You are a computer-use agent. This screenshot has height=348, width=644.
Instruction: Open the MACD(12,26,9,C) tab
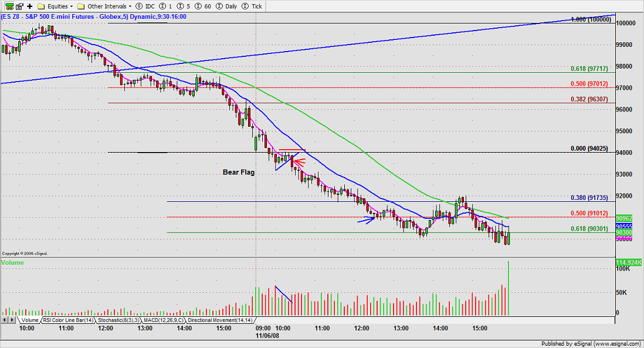coord(164,320)
